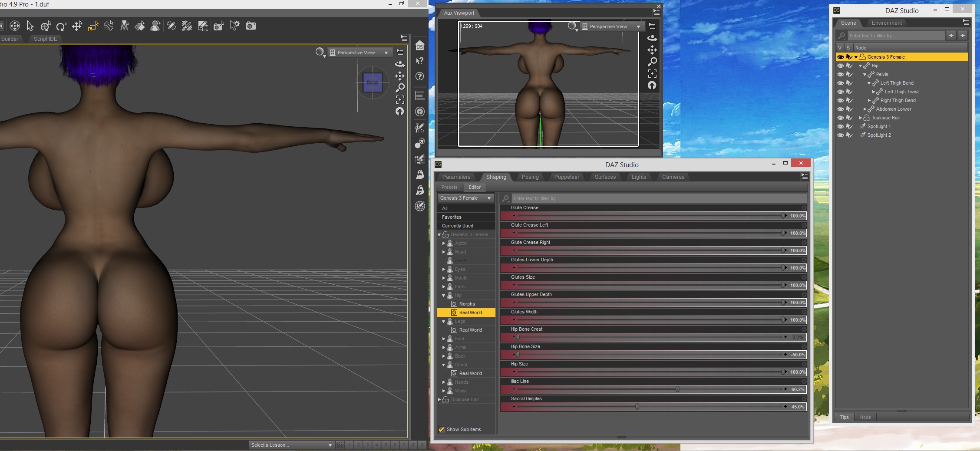Click the frame view icon in main viewport
The image size is (980, 451).
click(x=400, y=99)
